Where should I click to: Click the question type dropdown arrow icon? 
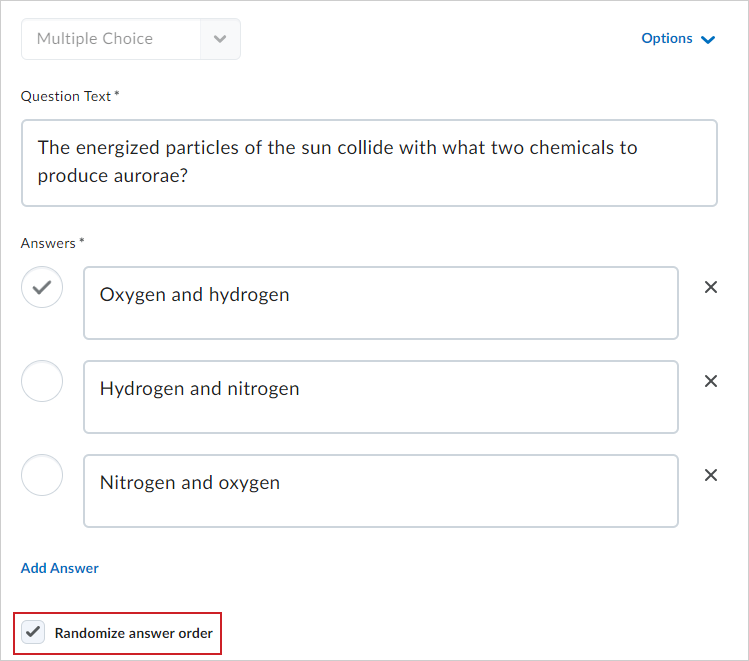pyautogui.click(x=220, y=39)
